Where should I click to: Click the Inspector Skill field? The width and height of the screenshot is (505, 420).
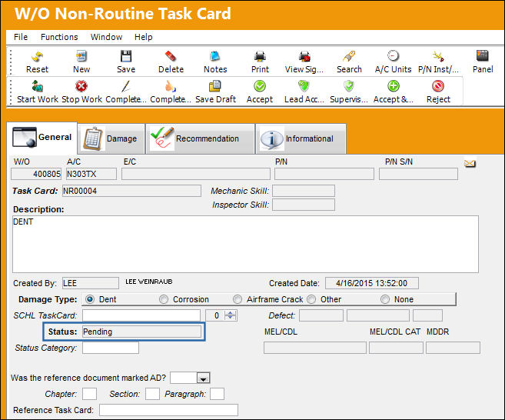304,205
